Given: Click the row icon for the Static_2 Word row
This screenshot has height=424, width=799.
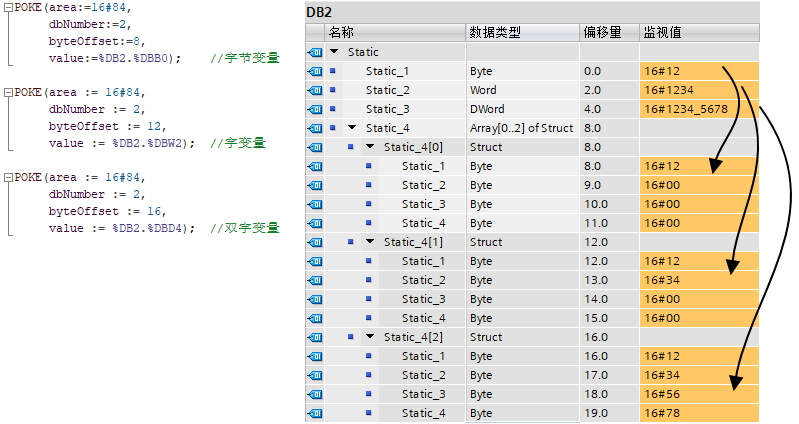Looking at the screenshot, I should point(314,90).
